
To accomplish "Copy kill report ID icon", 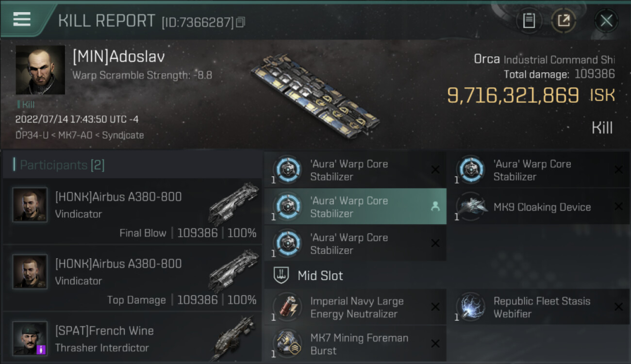I will tap(241, 22).
